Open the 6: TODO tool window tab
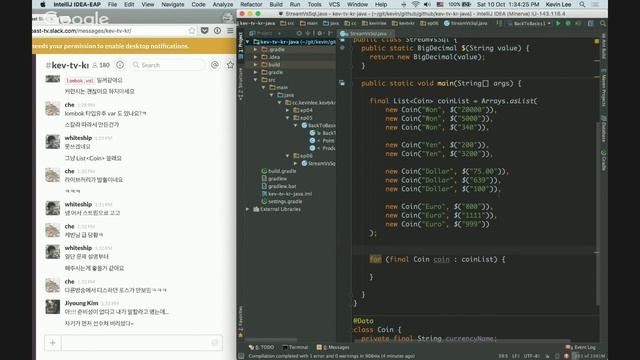 [261, 347]
